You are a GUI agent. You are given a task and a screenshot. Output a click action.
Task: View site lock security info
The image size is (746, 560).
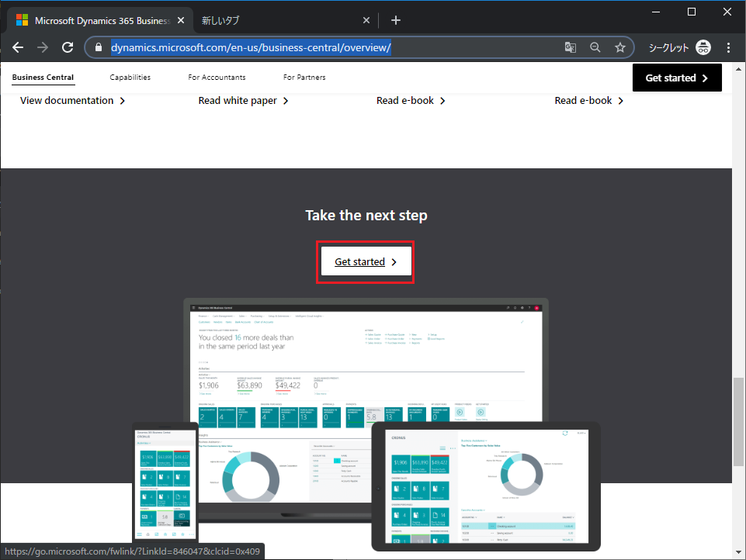pyautogui.click(x=99, y=47)
